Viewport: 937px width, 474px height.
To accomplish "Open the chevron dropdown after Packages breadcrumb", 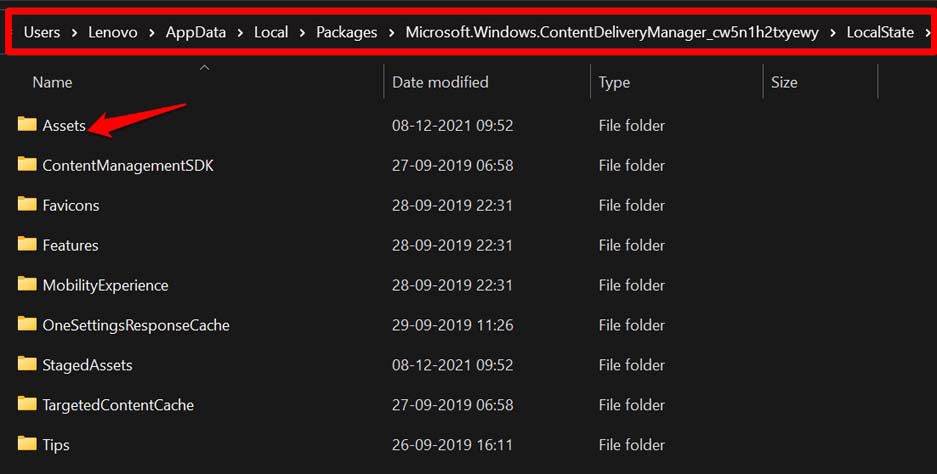I will click(x=391, y=32).
